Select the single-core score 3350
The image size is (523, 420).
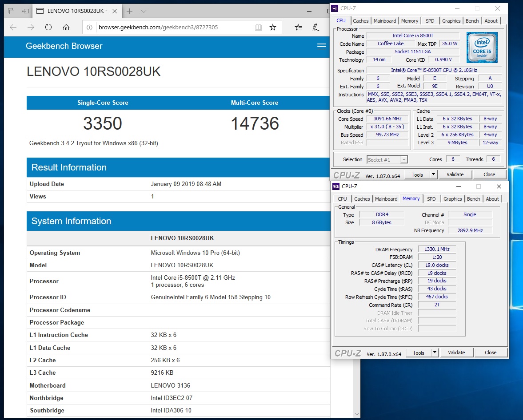click(102, 123)
